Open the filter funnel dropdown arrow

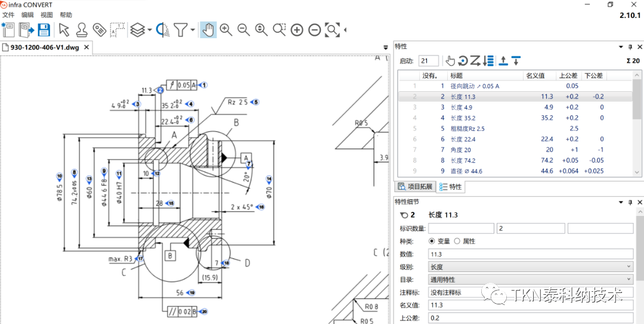pyautogui.click(x=193, y=30)
